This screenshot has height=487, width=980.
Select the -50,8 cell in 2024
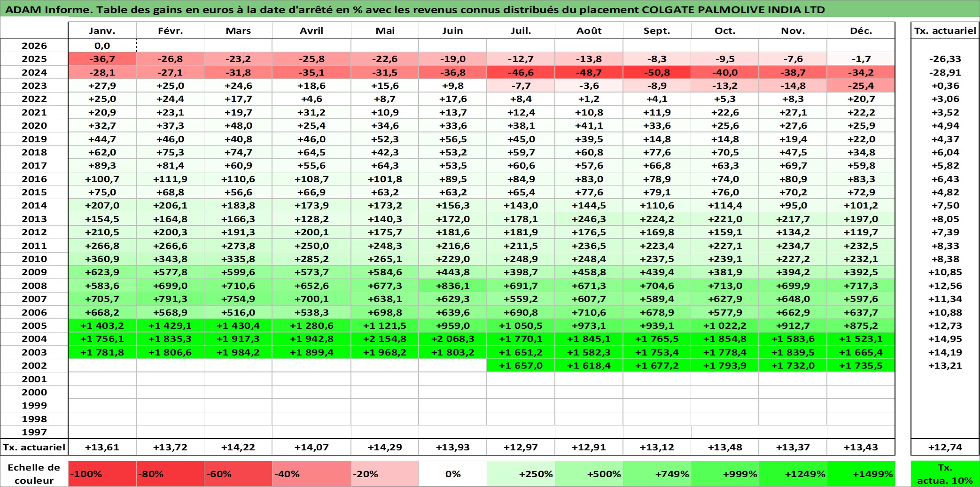pyautogui.click(x=657, y=72)
